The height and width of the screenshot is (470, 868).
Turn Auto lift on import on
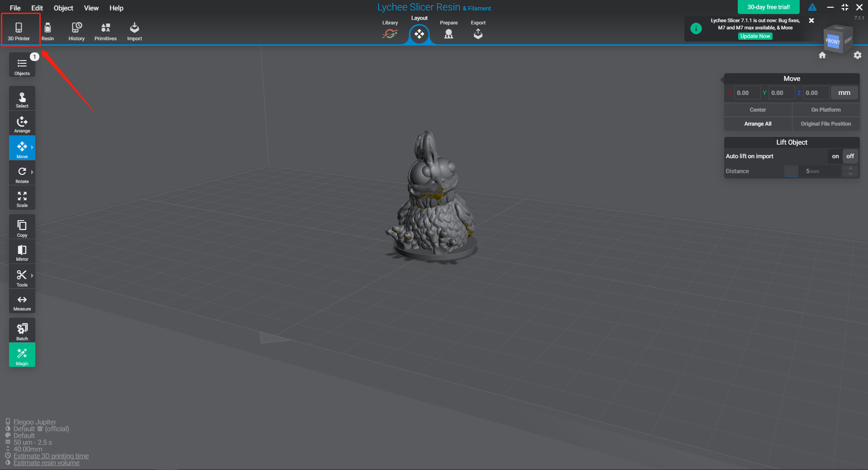pos(835,156)
